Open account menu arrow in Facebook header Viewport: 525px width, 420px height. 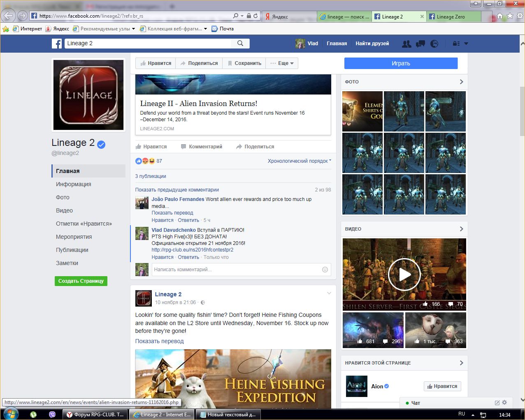tap(466, 44)
